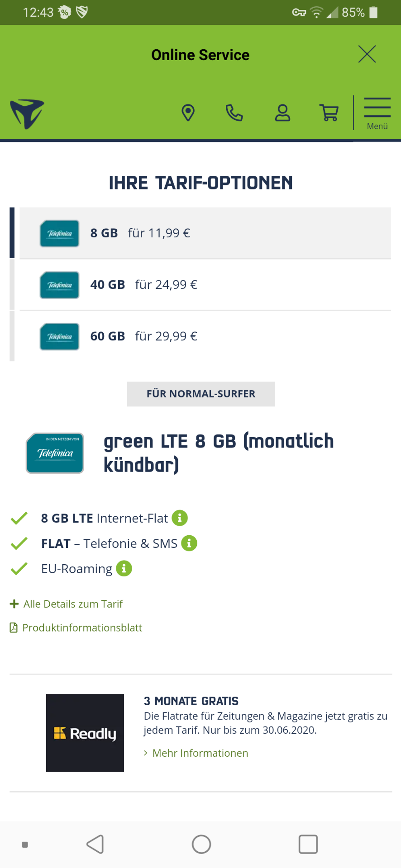The height and width of the screenshot is (868, 401).
Task: Tap the FÜR NORMAL-SURFER label
Action: [201, 394]
